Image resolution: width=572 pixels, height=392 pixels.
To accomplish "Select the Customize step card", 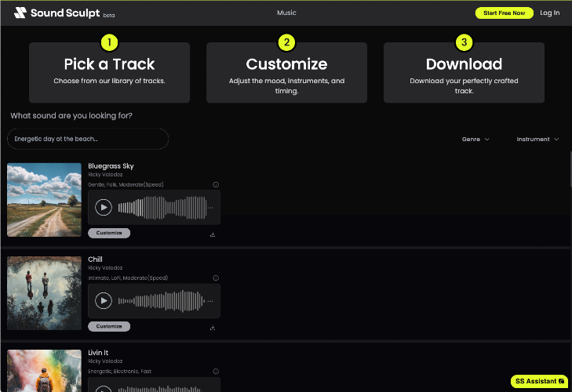I will (x=286, y=73).
